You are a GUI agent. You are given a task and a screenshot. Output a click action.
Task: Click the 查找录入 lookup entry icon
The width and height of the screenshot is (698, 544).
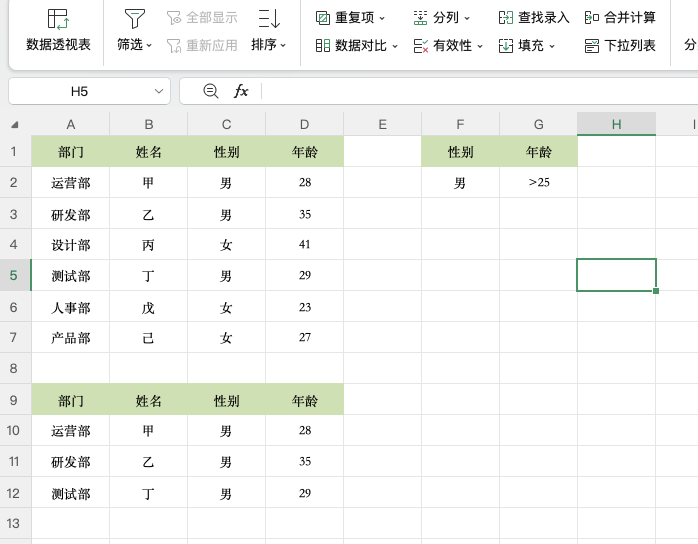tap(506, 18)
